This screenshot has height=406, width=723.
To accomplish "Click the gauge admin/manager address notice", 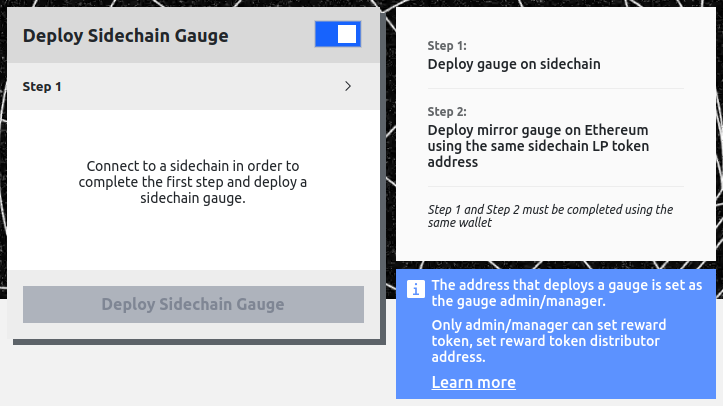I will (566, 293).
